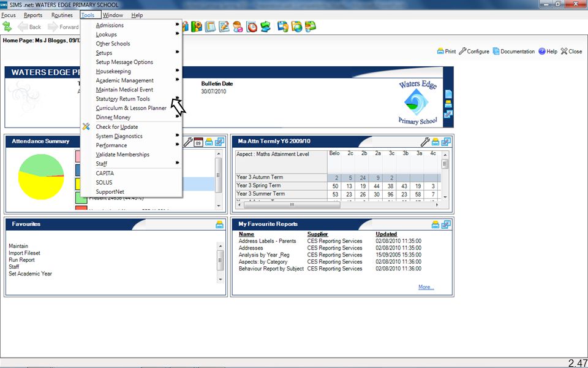This screenshot has height=368, width=588.
Task: Choose Check for Update
Action: (x=116, y=126)
